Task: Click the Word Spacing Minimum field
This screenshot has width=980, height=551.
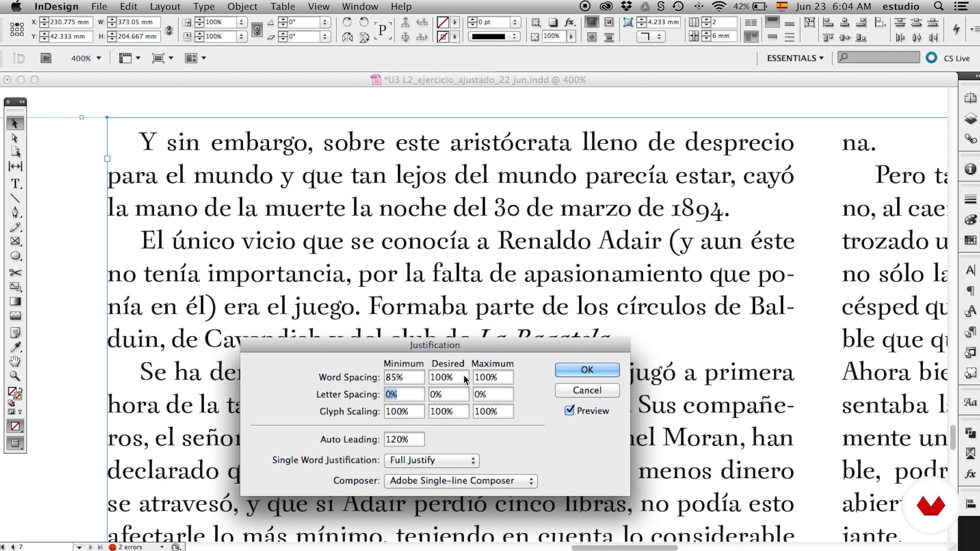Action: click(404, 377)
